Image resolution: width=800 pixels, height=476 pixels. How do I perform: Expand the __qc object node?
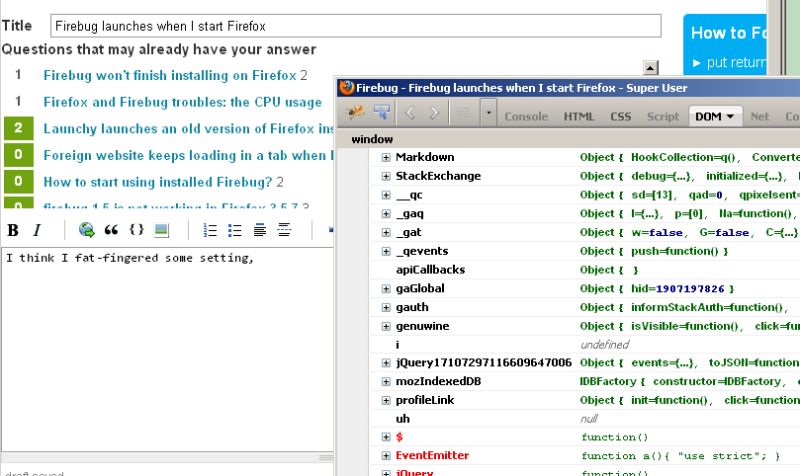(386, 195)
